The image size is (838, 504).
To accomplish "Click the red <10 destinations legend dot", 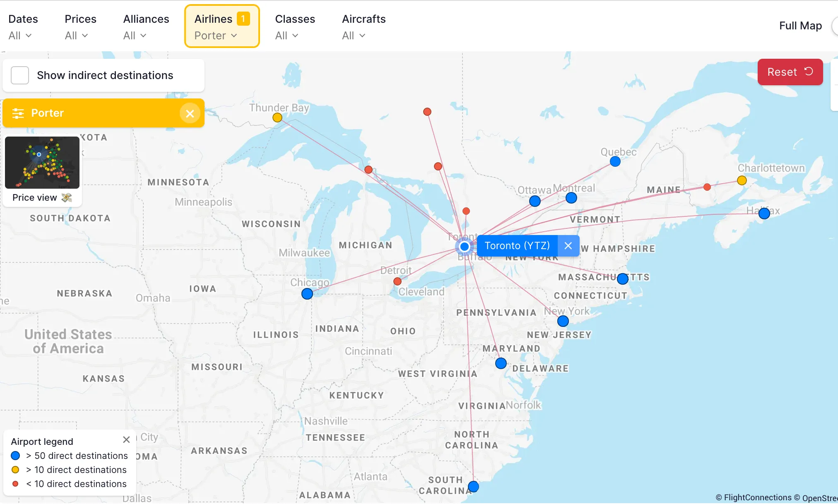I will click(15, 484).
